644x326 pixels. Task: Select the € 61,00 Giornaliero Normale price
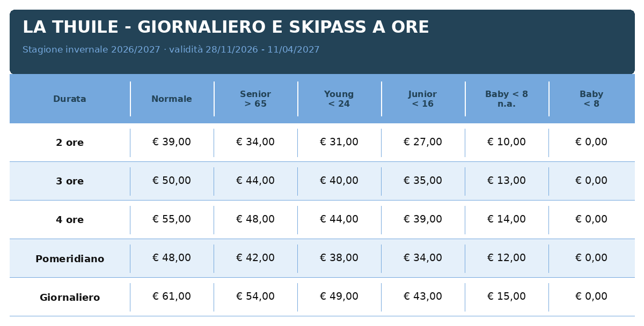[x=172, y=297]
